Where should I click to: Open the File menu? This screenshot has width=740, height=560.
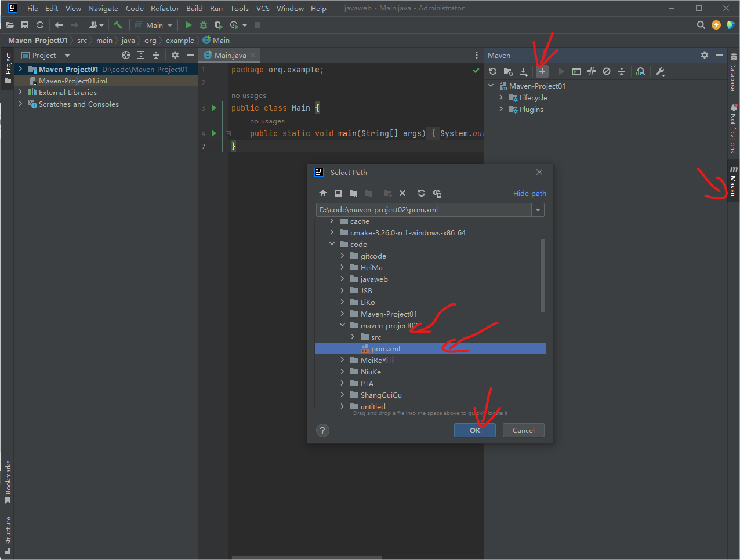[32, 8]
